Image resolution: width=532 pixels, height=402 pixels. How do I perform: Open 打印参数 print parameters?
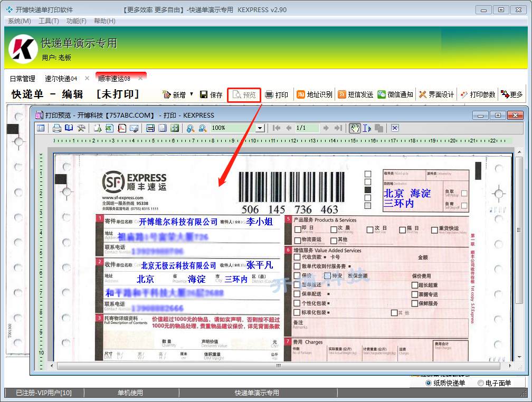click(x=478, y=94)
